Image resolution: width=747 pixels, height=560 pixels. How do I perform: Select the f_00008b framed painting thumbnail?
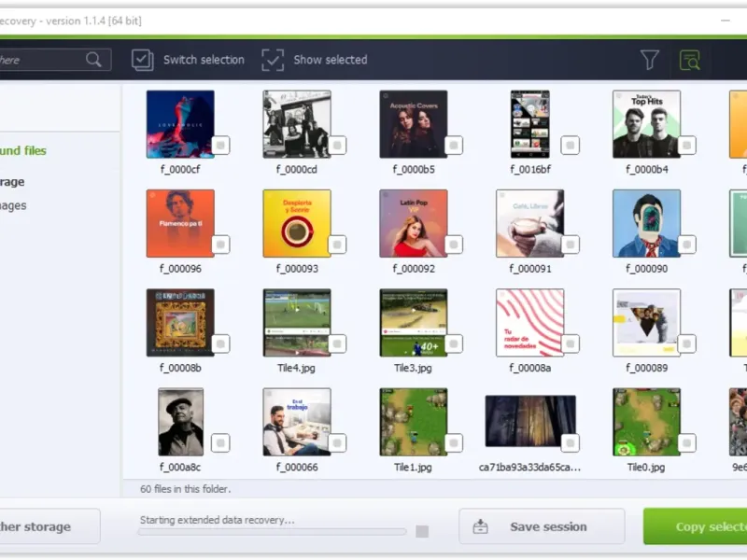(180, 322)
